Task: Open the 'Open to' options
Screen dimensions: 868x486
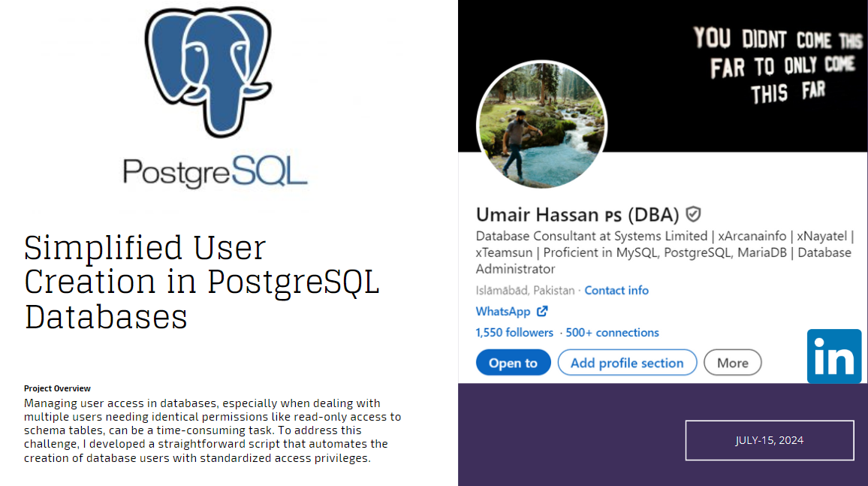Action: pyautogui.click(x=513, y=362)
